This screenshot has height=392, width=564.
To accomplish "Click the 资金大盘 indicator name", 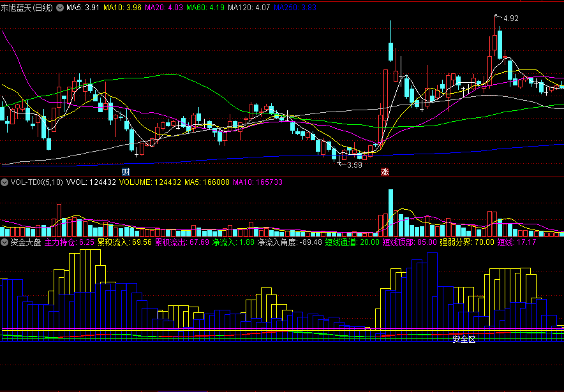I will click(26, 242).
